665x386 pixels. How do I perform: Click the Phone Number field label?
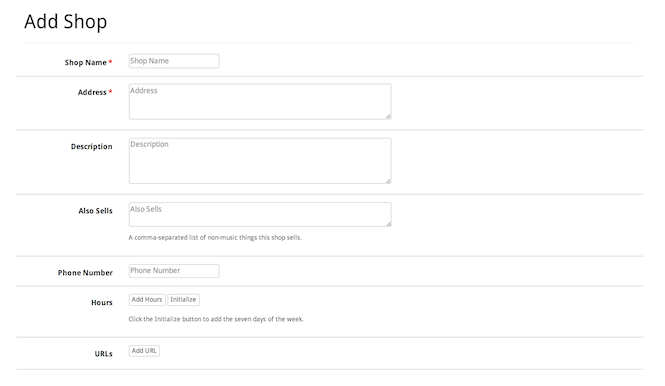(85, 273)
